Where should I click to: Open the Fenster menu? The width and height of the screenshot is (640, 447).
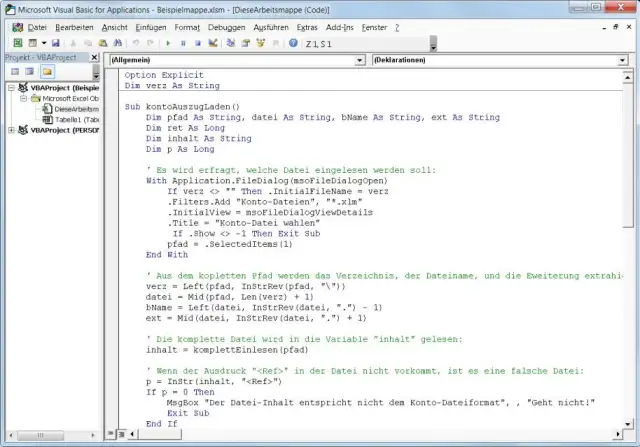click(374, 27)
